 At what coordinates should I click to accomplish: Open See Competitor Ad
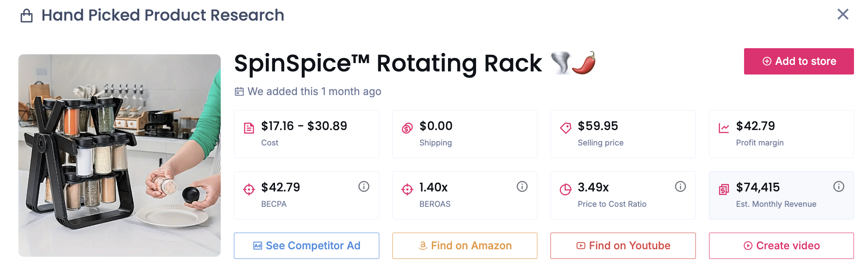306,246
